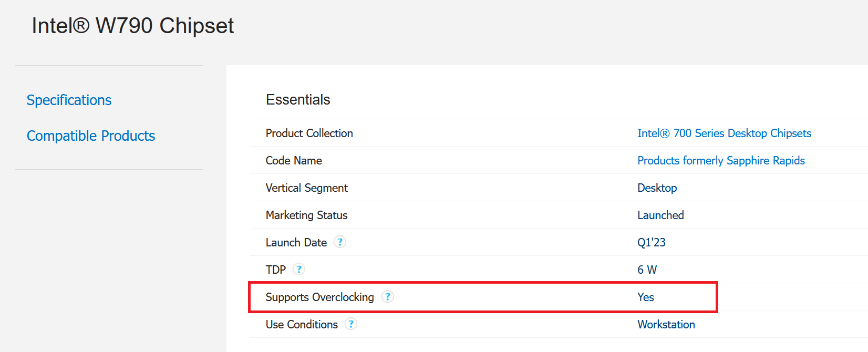Click the Launched marketing status value
The height and width of the screenshot is (352, 868).
pos(660,215)
